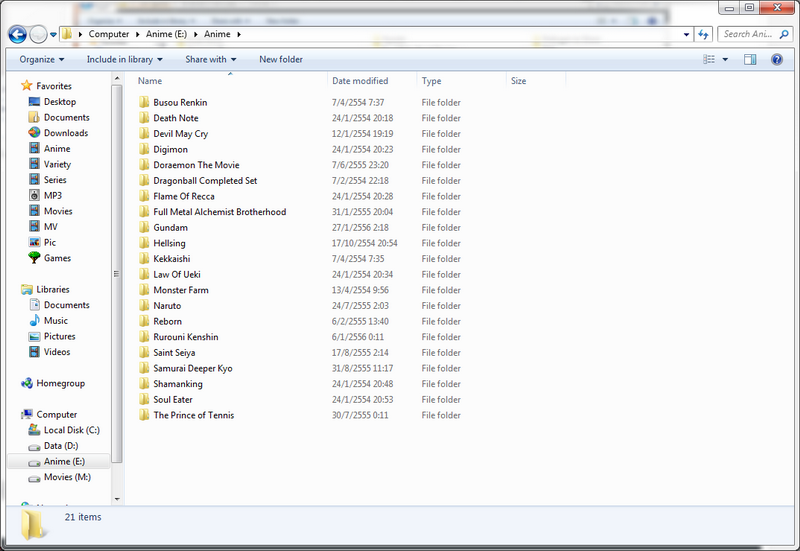Screen dimensions: 800x551
Task: Click the Games tree icon in Favorites
Action: click(34, 258)
